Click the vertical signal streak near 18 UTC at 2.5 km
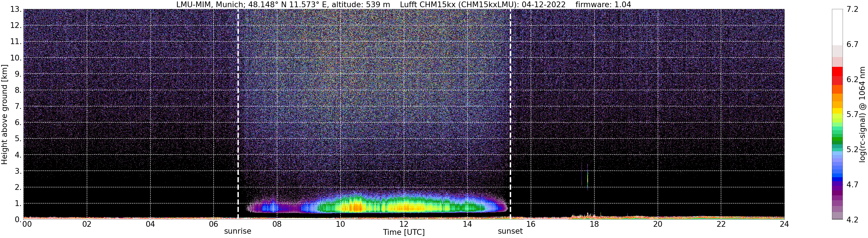This screenshot has width=868, height=238. click(587, 177)
